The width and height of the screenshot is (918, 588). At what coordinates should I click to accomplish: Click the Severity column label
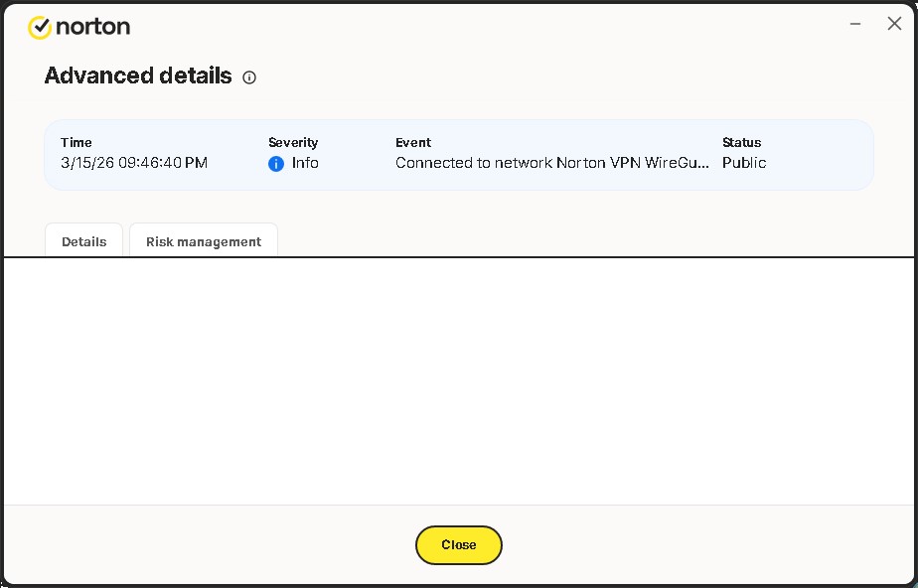pos(293,142)
